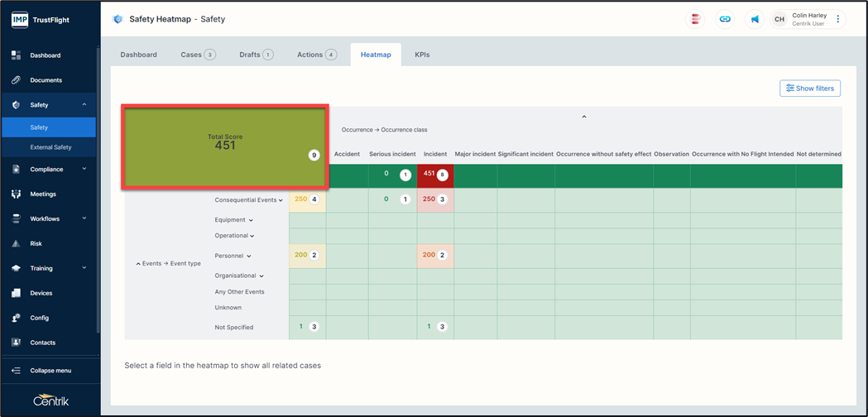Click the Show filters button
The width and height of the screenshot is (868, 417).
pyautogui.click(x=809, y=89)
